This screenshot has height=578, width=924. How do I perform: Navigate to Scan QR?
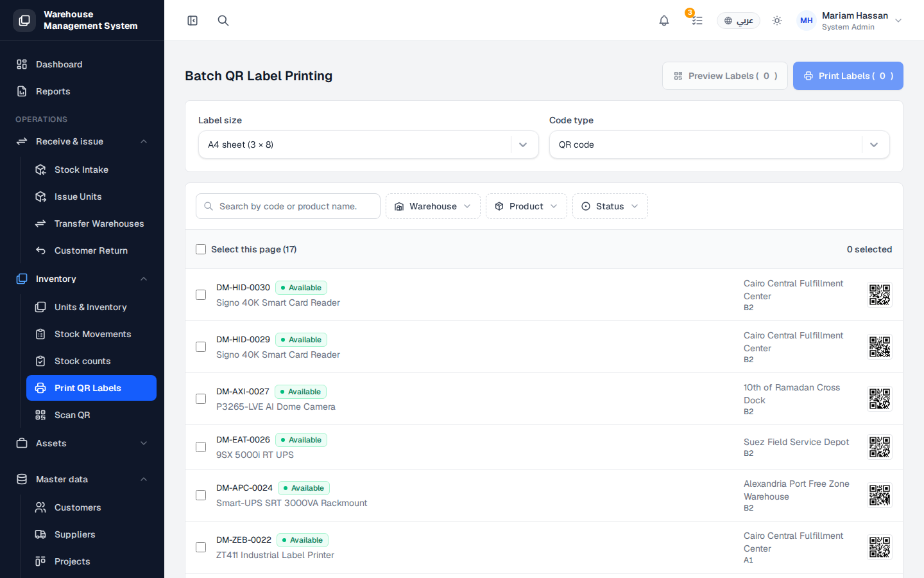pyautogui.click(x=91, y=415)
